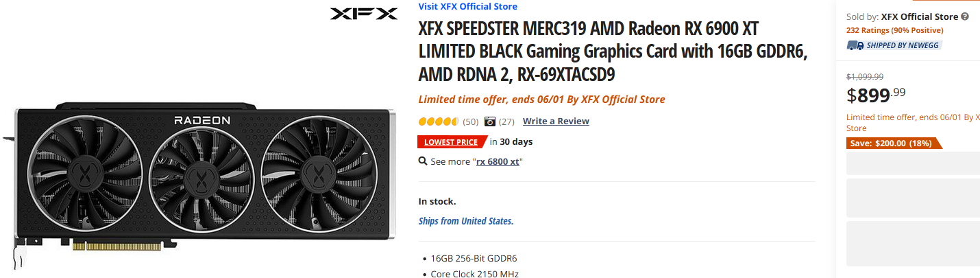Click the graphics card product image
Viewport: 980px width, 278px height.
pyautogui.click(x=204, y=175)
